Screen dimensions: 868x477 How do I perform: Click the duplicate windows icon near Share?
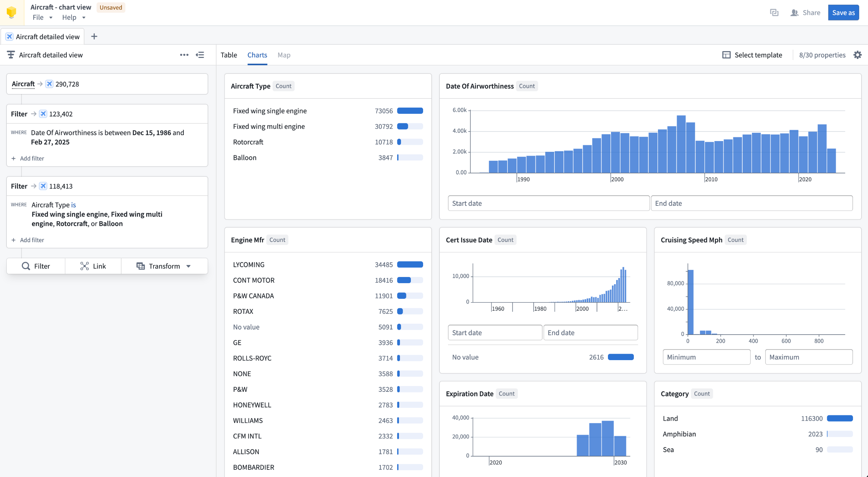(774, 13)
